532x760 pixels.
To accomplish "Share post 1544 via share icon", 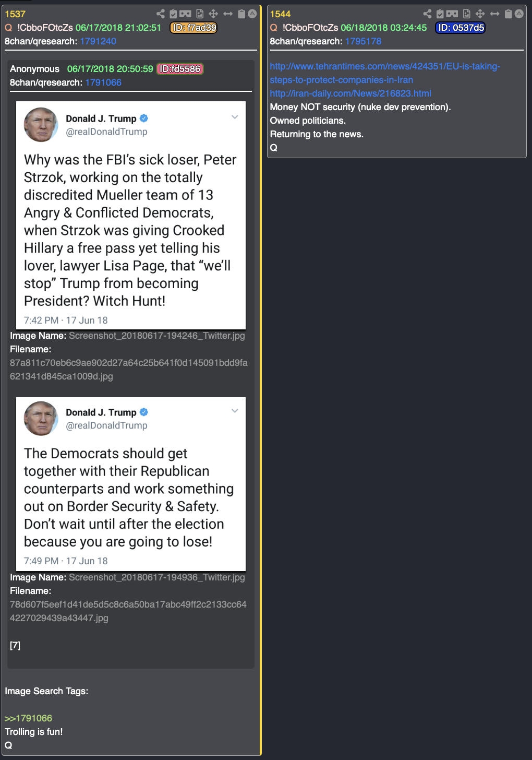I will pos(427,14).
